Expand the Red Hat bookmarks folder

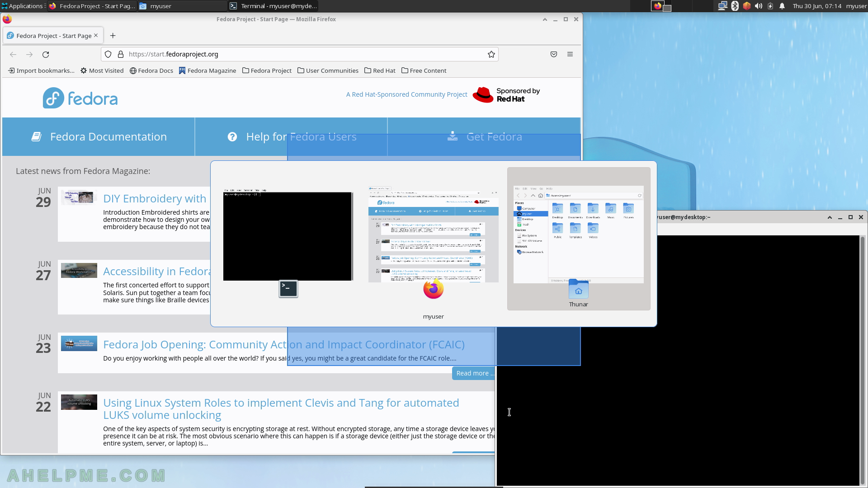380,70
